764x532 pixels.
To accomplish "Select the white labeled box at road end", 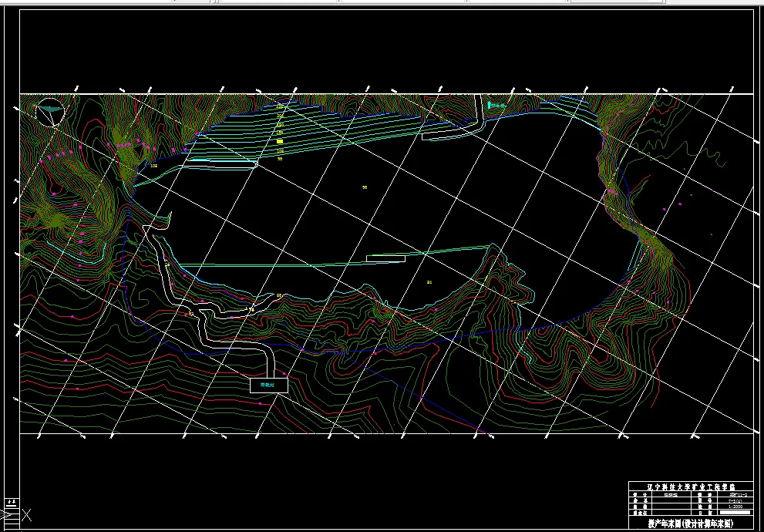I will click(x=268, y=385).
